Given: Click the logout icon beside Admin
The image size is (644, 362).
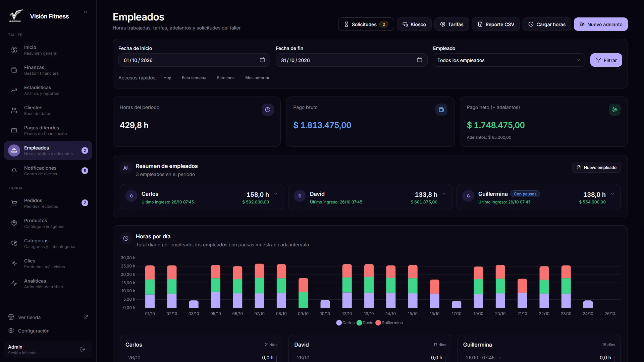Looking at the screenshot, I should pyautogui.click(x=83, y=349).
